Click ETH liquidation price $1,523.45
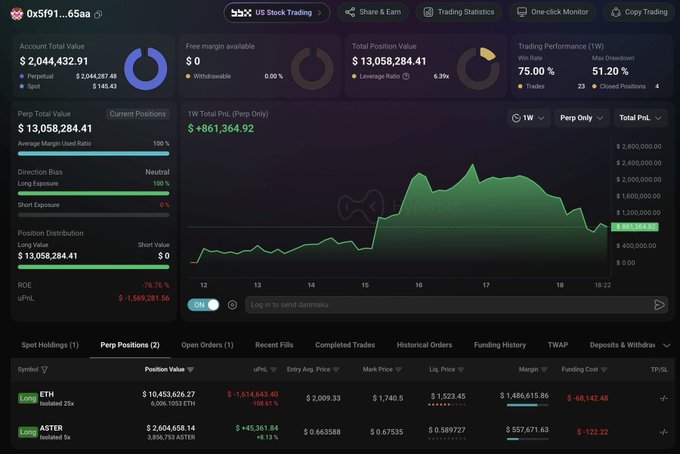This screenshot has width=680, height=454. [448, 396]
